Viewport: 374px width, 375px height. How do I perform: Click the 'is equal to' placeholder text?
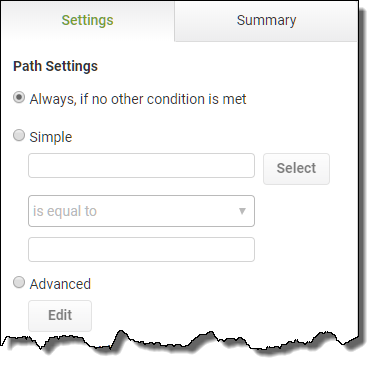65,211
